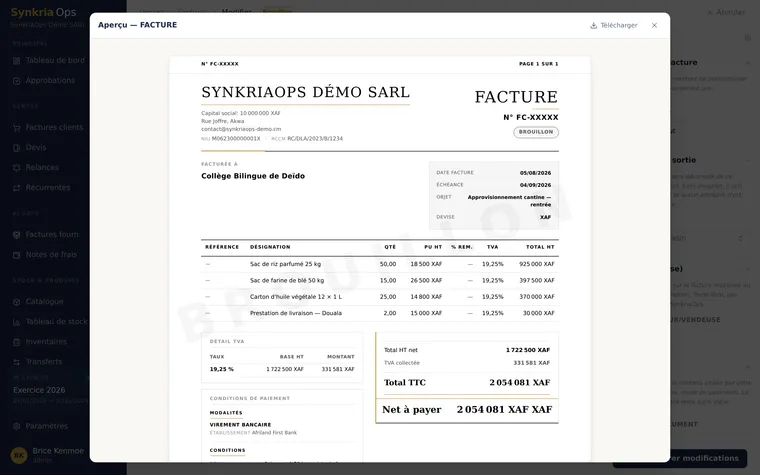Click the 370 000 XAF line total
The width and height of the screenshot is (760, 475).
(537, 297)
